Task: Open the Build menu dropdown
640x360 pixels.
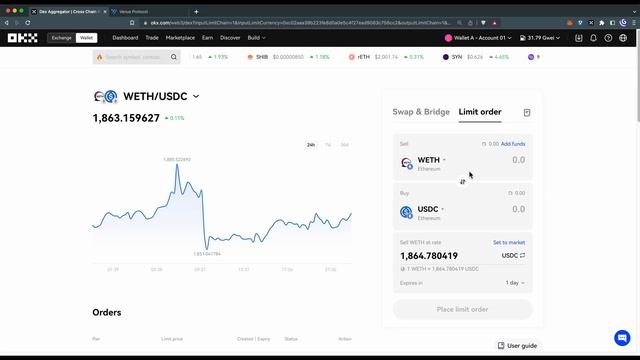Action: click(x=256, y=38)
